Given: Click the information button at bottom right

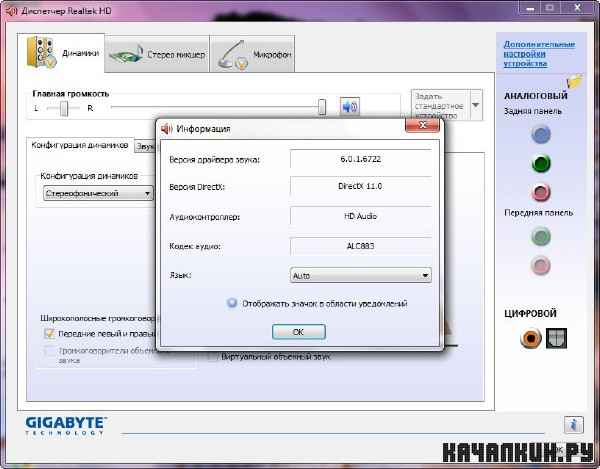Looking at the screenshot, I should (573, 424).
